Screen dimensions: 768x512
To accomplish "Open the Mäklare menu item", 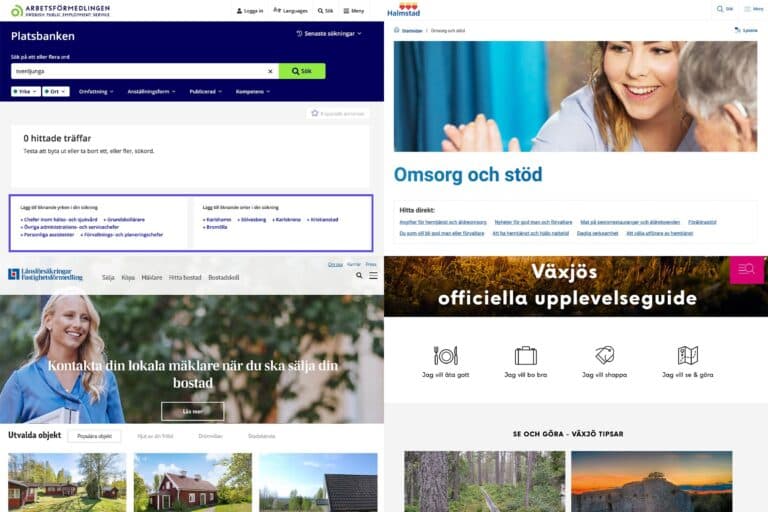I will (151, 277).
